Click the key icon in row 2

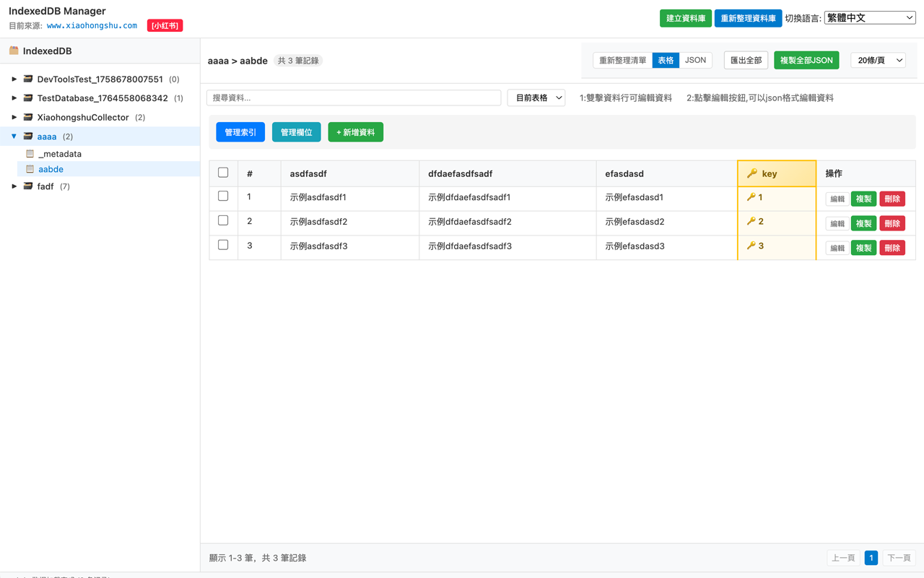[x=751, y=222]
